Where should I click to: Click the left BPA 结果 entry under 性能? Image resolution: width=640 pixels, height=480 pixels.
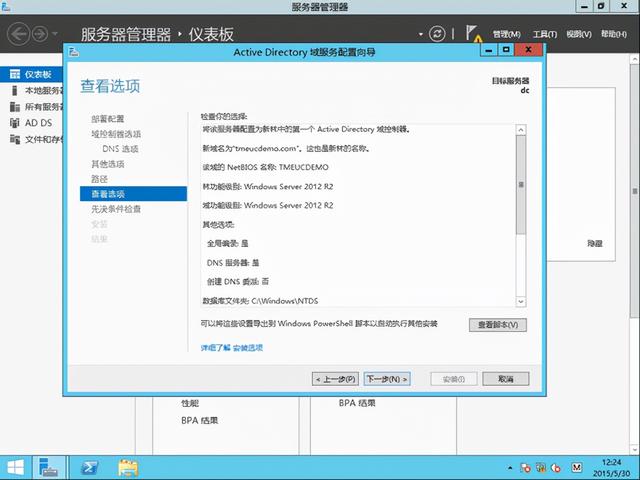(x=200, y=420)
